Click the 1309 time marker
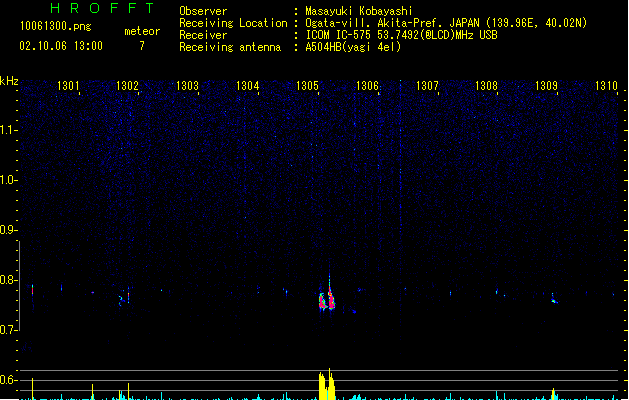This screenshot has height=400, width=629. click(546, 86)
